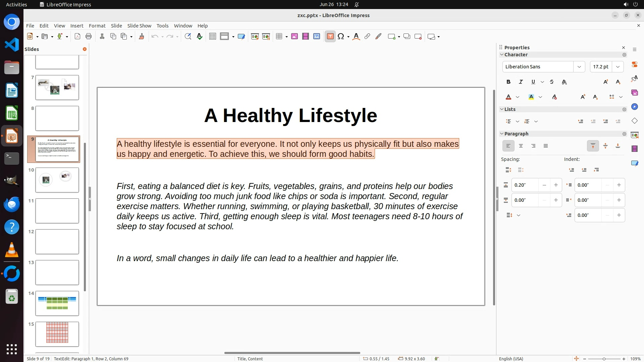
Task: Open the Slide Show menu
Action: pyautogui.click(x=139, y=25)
